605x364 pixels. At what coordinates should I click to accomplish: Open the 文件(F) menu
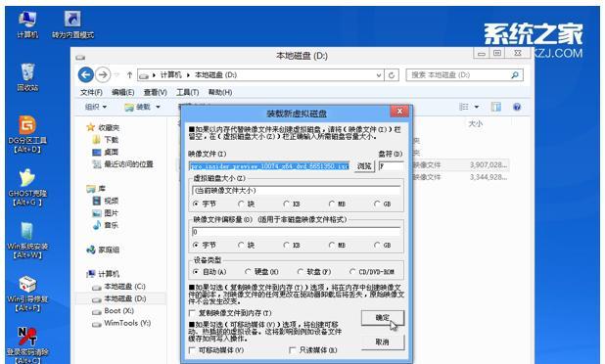coord(91,92)
